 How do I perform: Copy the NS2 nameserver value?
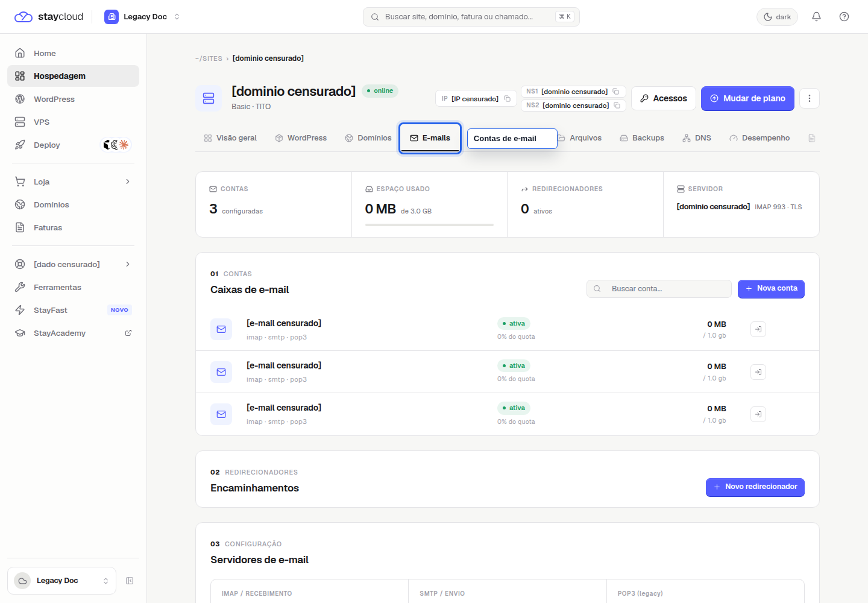click(x=617, y=106)
